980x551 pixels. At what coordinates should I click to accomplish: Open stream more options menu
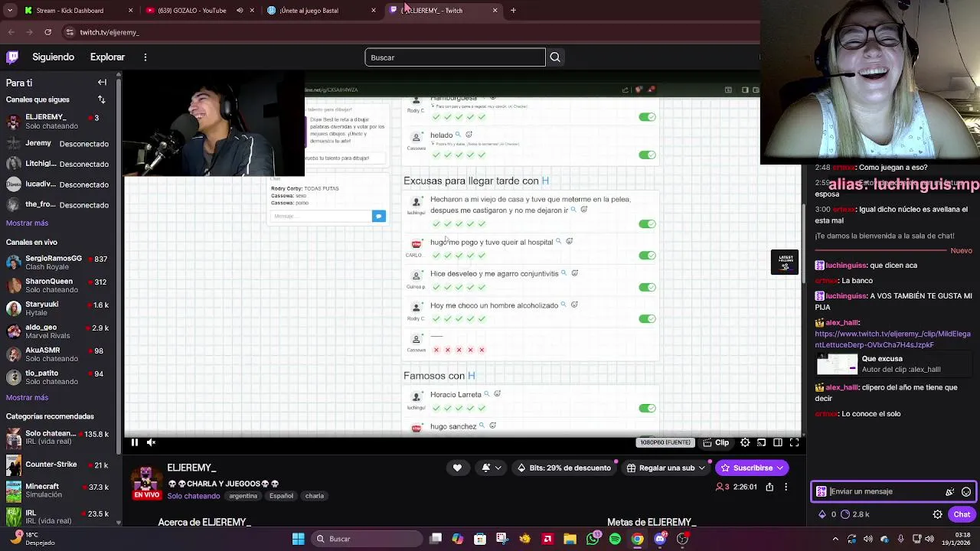(x=786, y=487)
